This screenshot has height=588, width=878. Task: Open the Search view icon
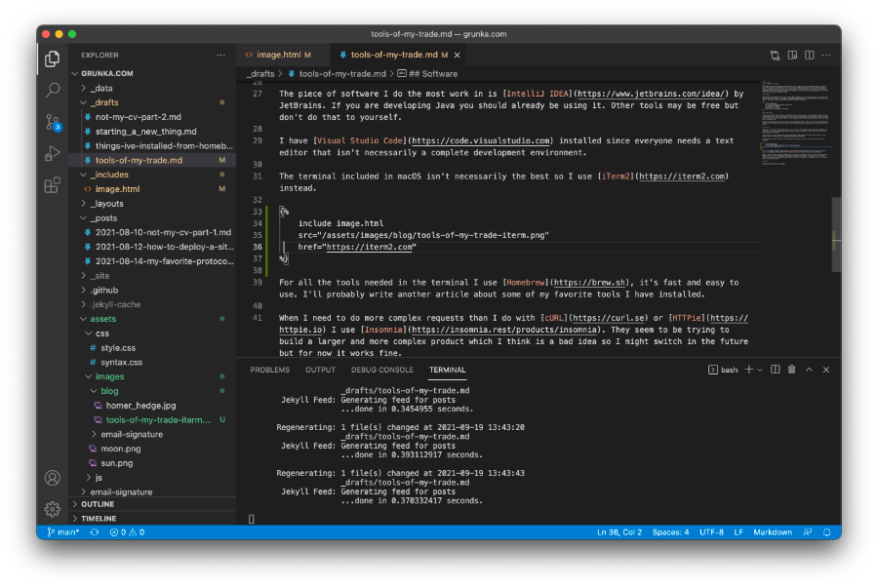(x=52, y=90)
